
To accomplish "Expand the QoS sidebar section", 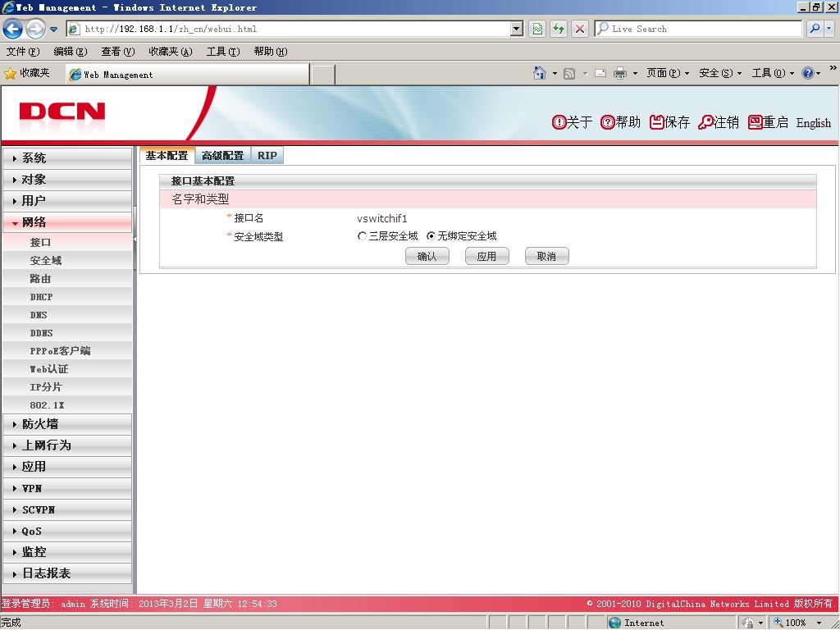I will pyautogui.click(x=67, y=532).
